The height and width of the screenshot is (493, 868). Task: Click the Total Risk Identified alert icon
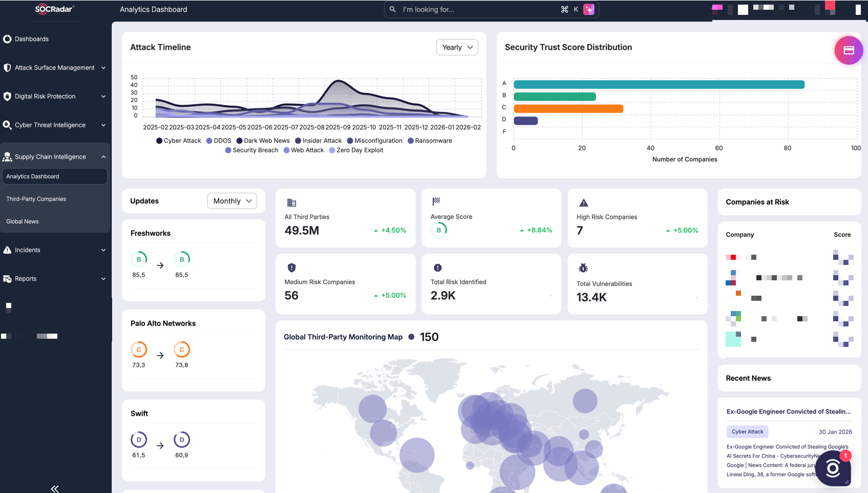pyautogui.click(x=437, y=268)
